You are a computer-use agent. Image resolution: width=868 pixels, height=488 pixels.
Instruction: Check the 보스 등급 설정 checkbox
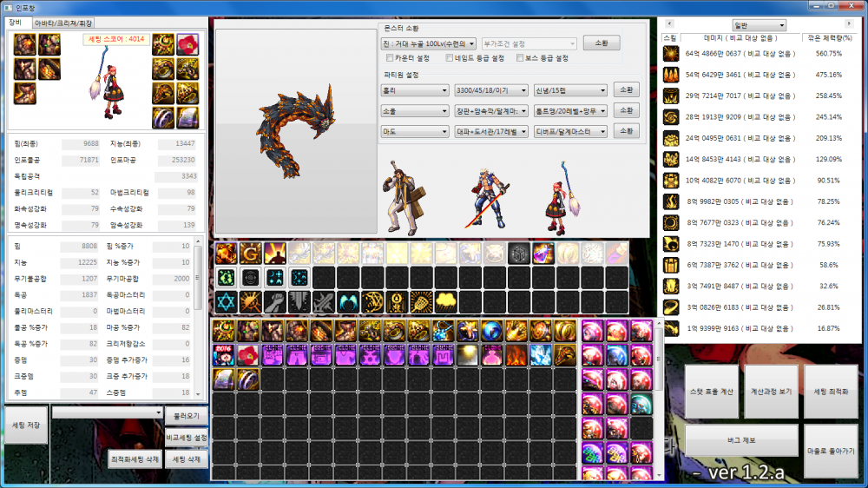[x=520, y=58]
